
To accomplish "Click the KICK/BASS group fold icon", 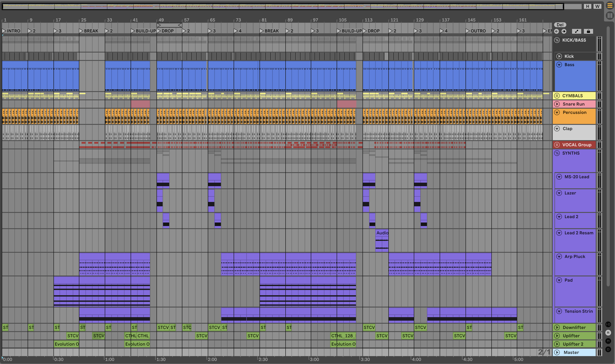I will (557, 40).
